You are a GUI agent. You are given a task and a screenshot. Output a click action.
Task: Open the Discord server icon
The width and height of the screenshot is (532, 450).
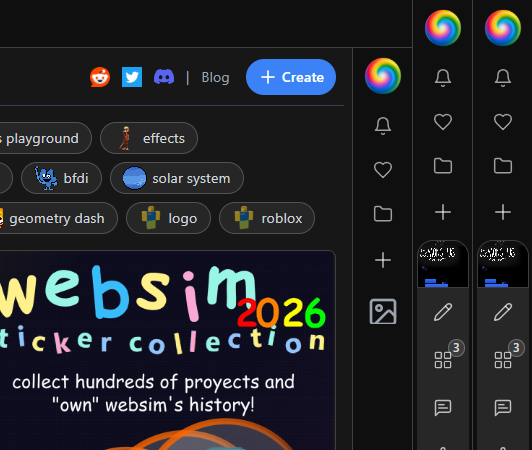click(164, 77)
